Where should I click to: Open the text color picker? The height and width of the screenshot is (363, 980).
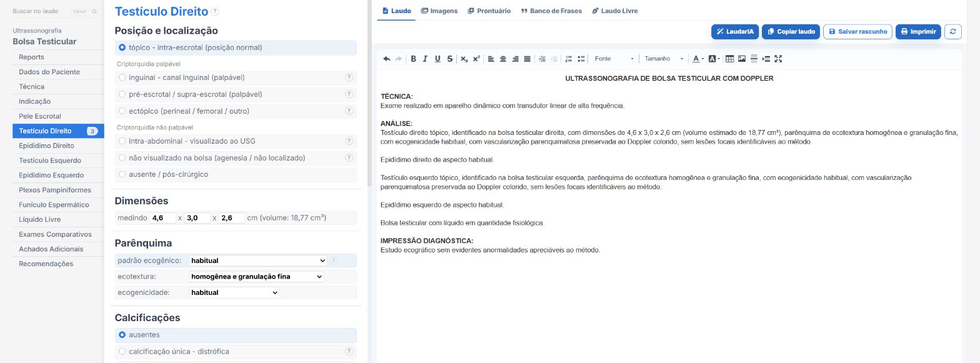point(697,59)
